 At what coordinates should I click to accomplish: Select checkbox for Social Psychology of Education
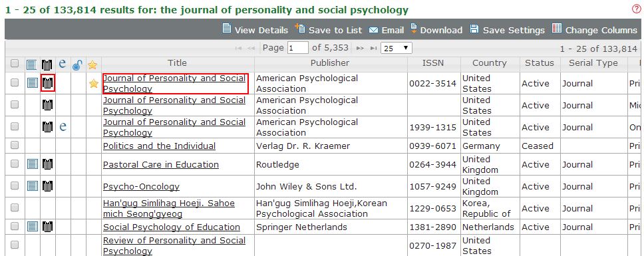coord(15,227)
